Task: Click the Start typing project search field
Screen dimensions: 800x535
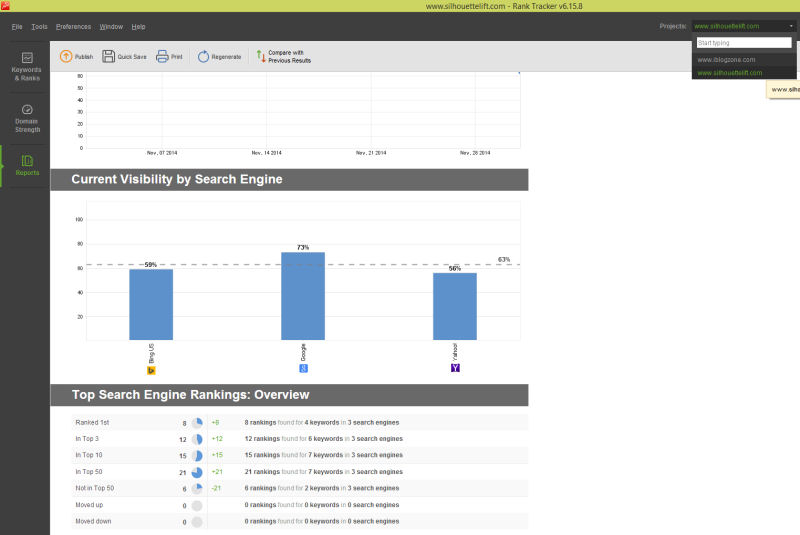Action: point(744,43)
